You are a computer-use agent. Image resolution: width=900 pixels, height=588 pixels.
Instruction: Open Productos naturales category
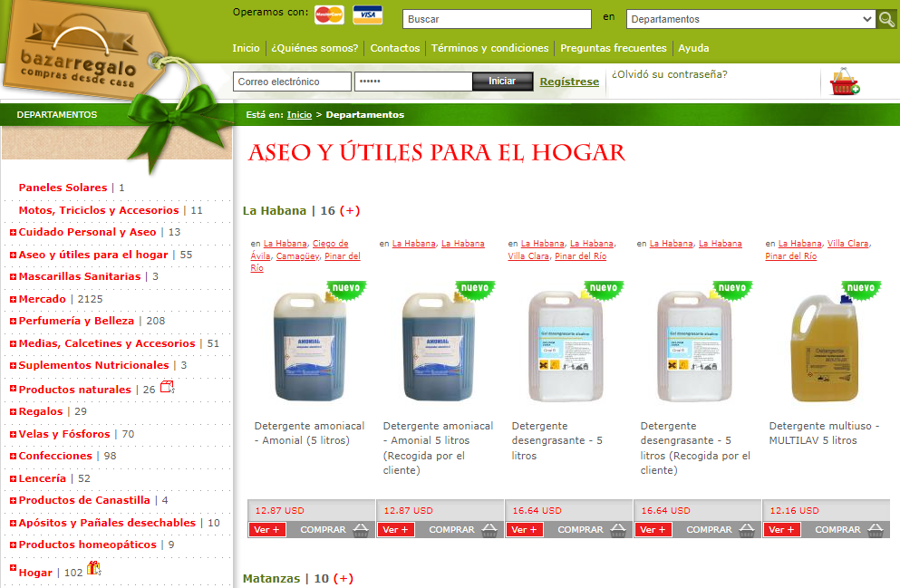74,390
